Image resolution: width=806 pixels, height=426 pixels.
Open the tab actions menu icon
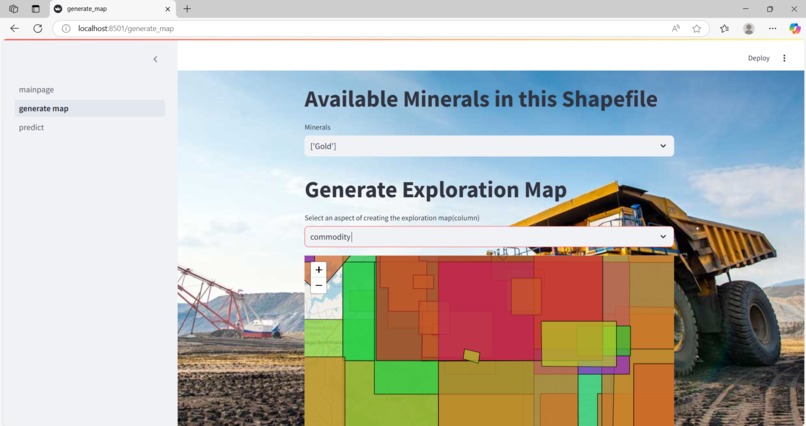coord(35,9)
